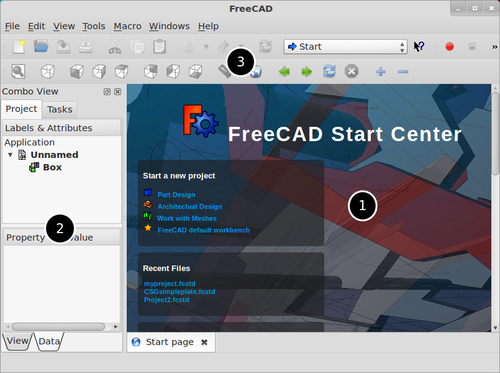Open the Start workbench selector dropdown
The width and height of the screenshot is (500, 373).
click(x=345, y=47)
